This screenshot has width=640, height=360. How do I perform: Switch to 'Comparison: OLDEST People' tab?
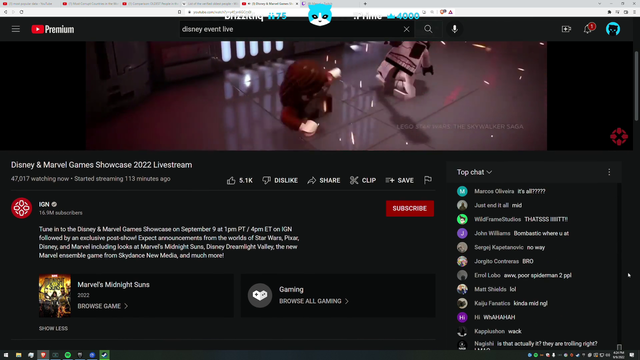[x=150, y=4]
